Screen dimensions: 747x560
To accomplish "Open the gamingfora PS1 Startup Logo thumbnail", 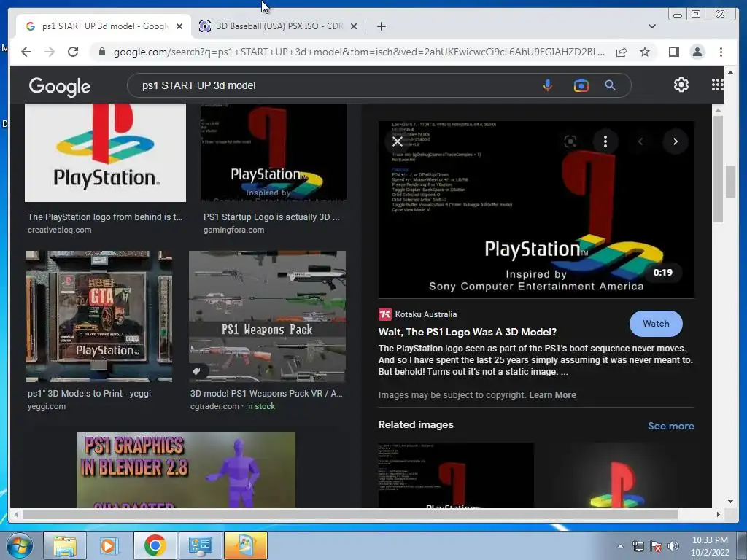I will click(274, 152).
